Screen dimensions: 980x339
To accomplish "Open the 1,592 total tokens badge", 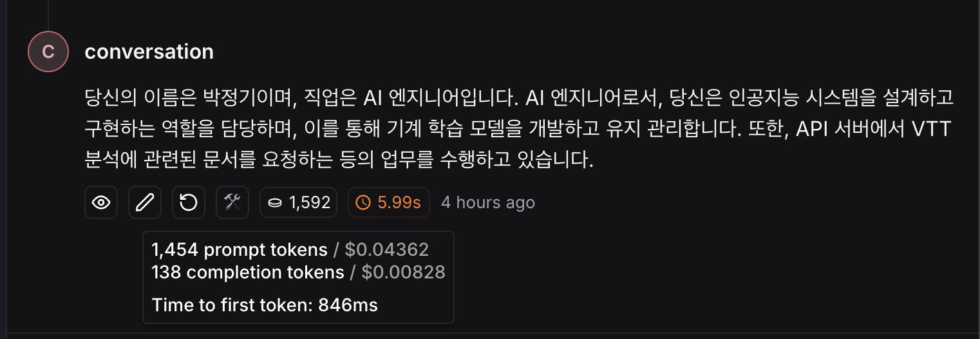I will click(x=298, y=202).
